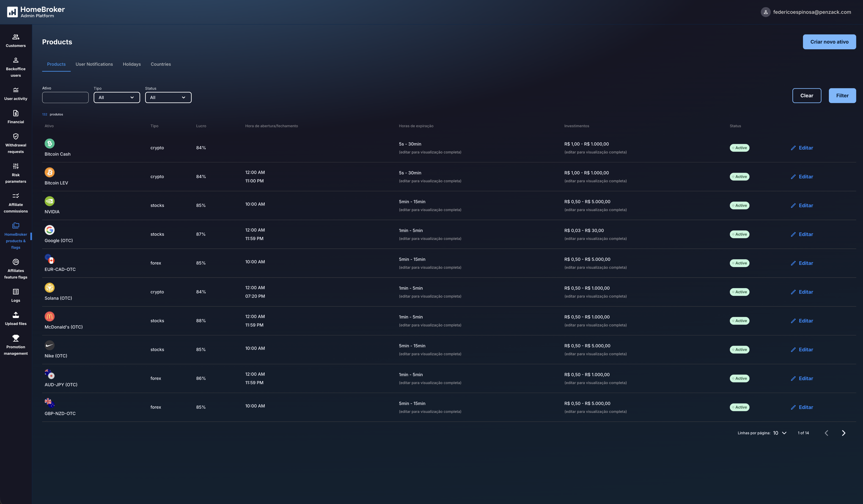Open the Customers sidebar icon

point(16,37)
